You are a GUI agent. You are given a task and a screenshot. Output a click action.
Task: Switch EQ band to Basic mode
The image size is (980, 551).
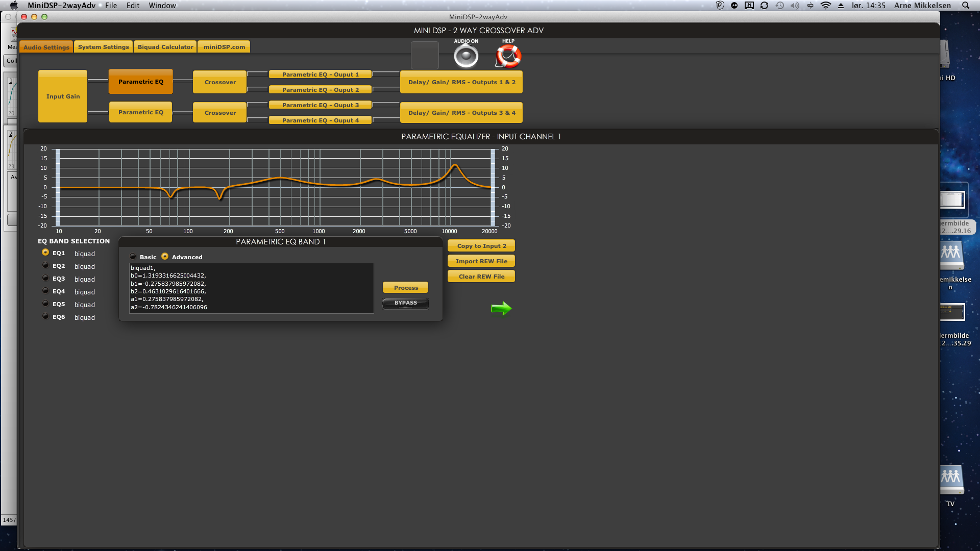(133, 257)
